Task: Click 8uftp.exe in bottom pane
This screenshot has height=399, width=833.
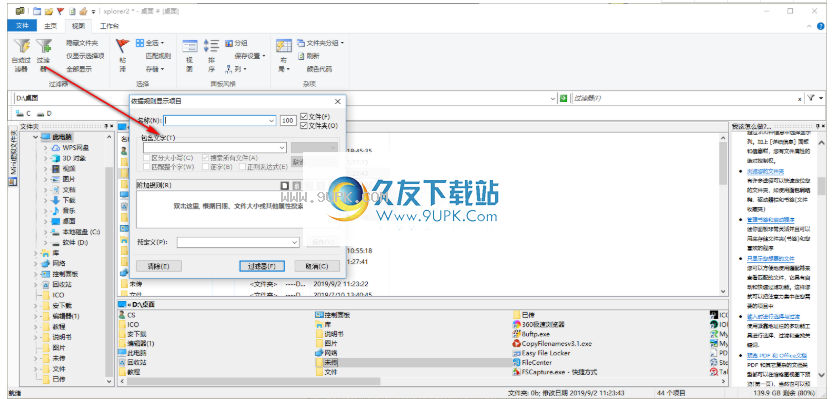Action: [531, 334]
